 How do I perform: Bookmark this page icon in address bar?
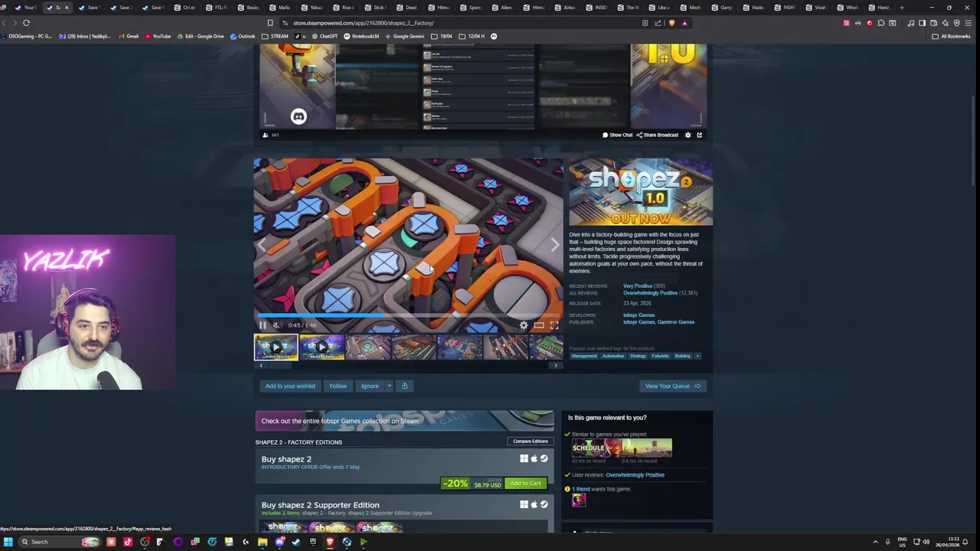tap(270, 23)
